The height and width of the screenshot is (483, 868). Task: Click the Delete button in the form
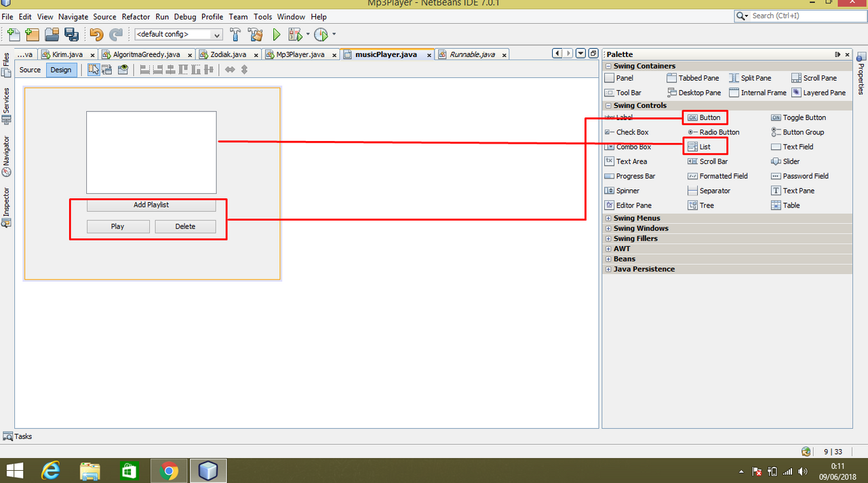click(x=184, y=226)
